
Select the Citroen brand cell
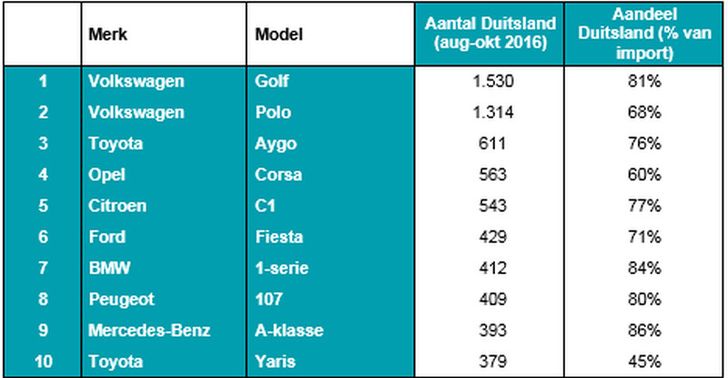coord(164,206)
